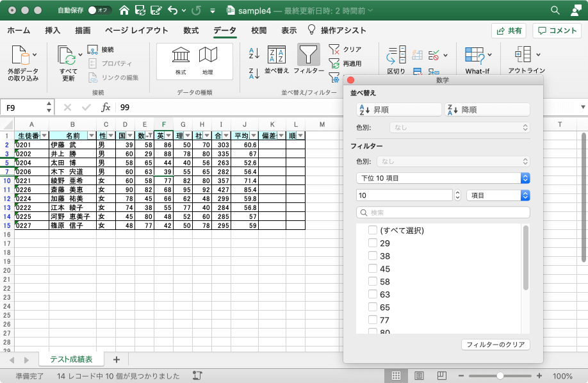Click the Save icon in title bar
The width and height of the screenshot is (588, 383).
click(140, 10)
